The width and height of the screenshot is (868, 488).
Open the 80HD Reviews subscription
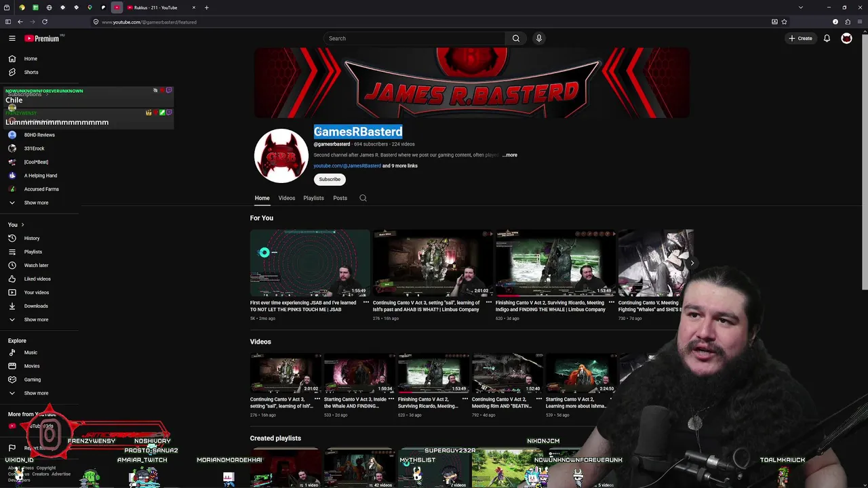pyautogui.click(x=41, y=135)
